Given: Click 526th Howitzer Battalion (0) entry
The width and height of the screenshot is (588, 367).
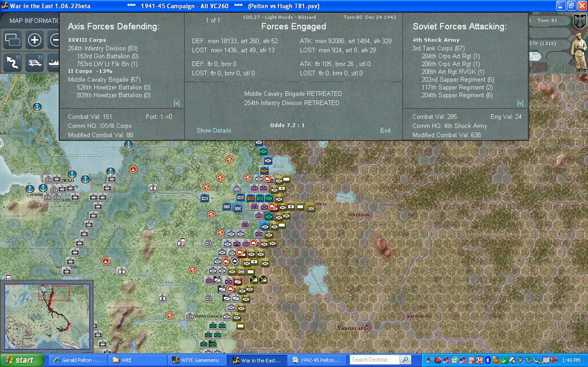Looking at the screenshot, I should coord(113,87).
